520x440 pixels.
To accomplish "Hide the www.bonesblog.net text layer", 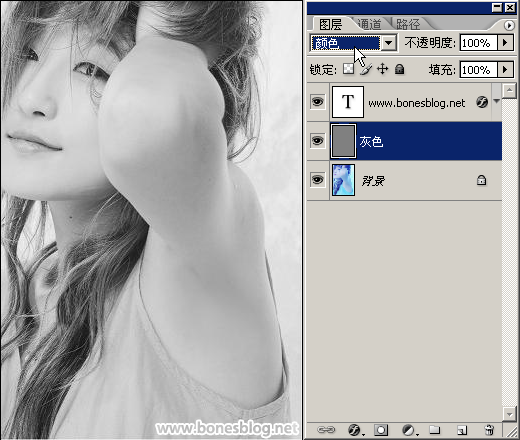I will coord(317,101).
